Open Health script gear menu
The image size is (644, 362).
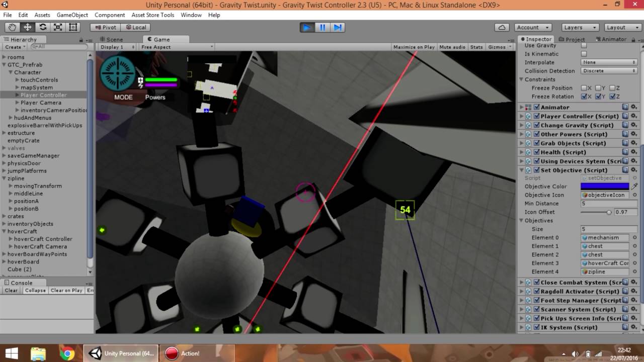point(634,152)
